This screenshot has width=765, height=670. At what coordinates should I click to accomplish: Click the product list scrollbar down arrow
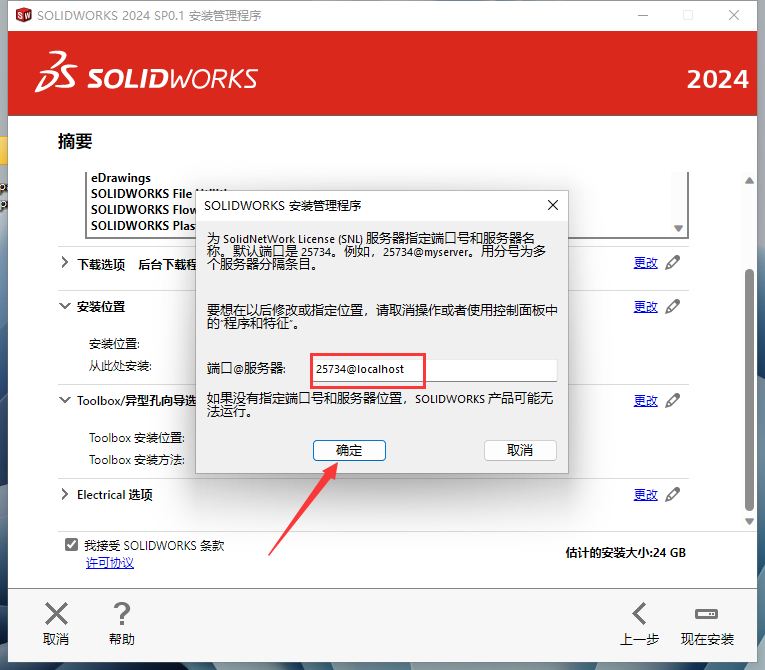tap(679, 228)
